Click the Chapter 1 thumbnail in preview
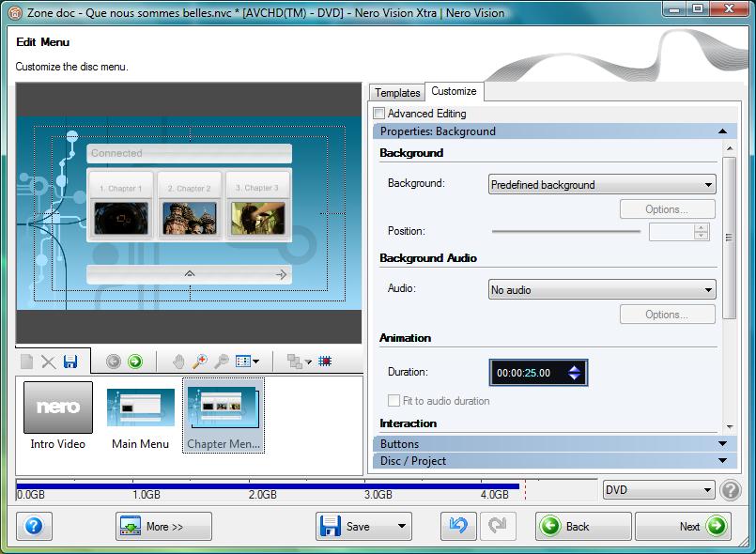This screenshot has height=554, width=756. point(121,218)
